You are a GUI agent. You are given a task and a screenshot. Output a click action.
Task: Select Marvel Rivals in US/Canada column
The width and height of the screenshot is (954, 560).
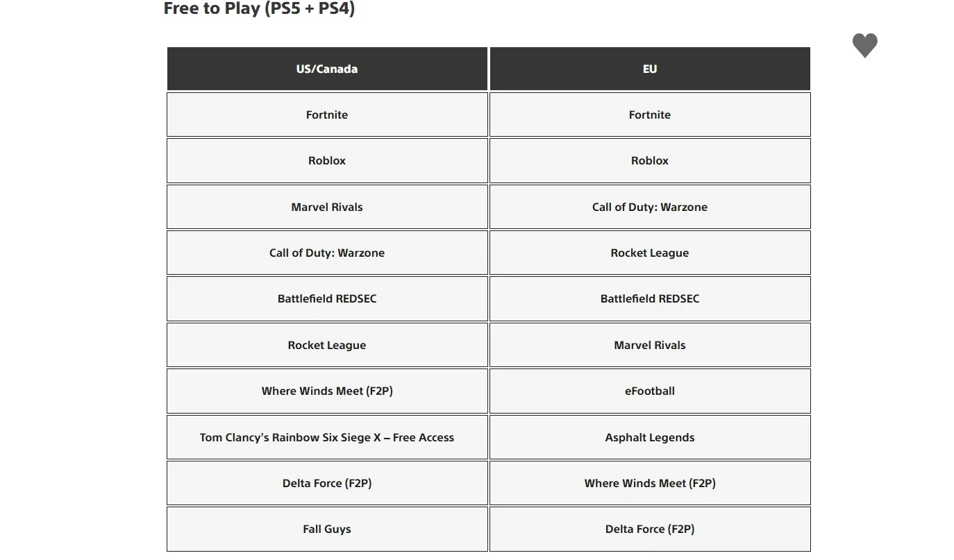327,207
